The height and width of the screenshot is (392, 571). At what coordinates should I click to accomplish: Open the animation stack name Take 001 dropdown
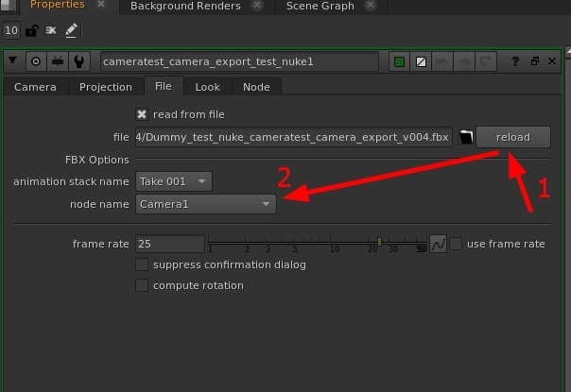pyautogui.click(x=174, y=181)
